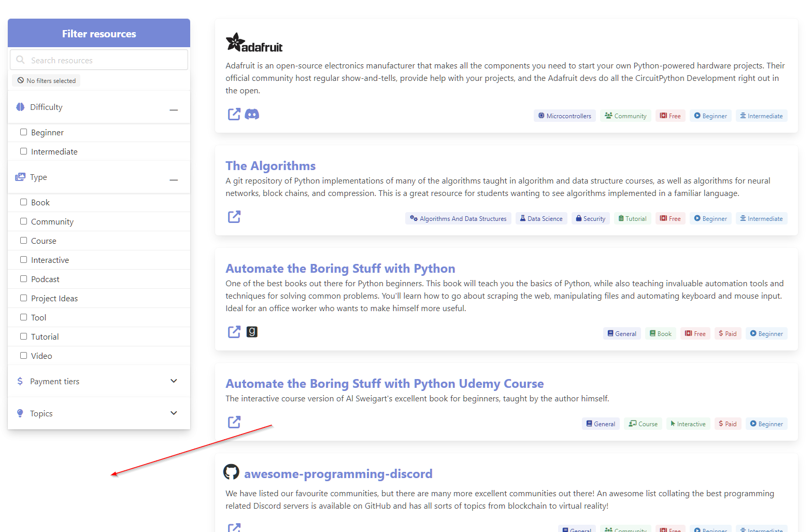Viewport: 812px width, 532px height.
Task: Open The Algorithms external link icon
Action: click(234, 217)
